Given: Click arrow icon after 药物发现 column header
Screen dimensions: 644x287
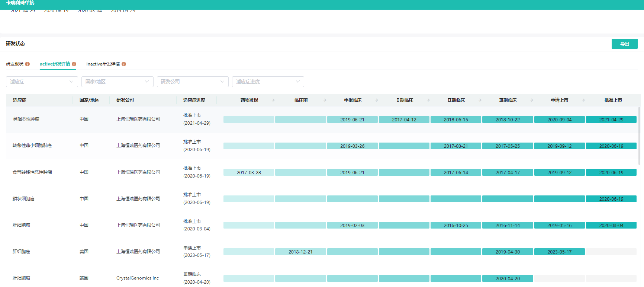Looking at the screenshot, I should [273, 100].
